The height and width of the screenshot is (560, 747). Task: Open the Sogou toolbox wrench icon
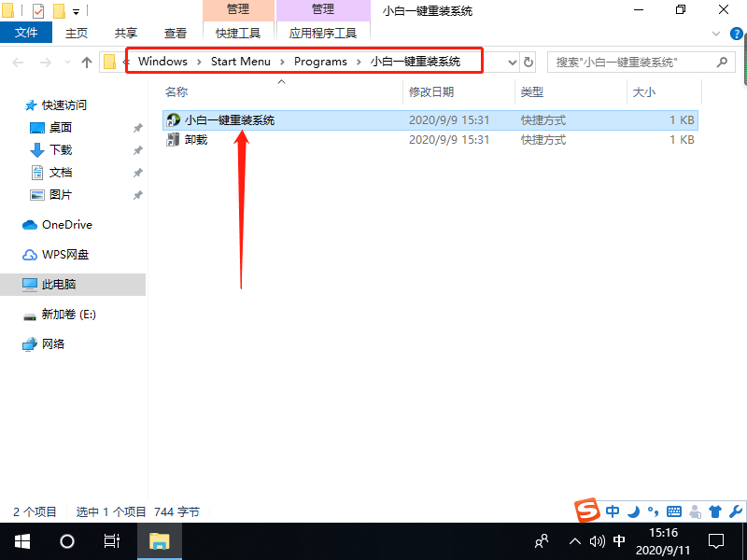(x=736, y=511)
